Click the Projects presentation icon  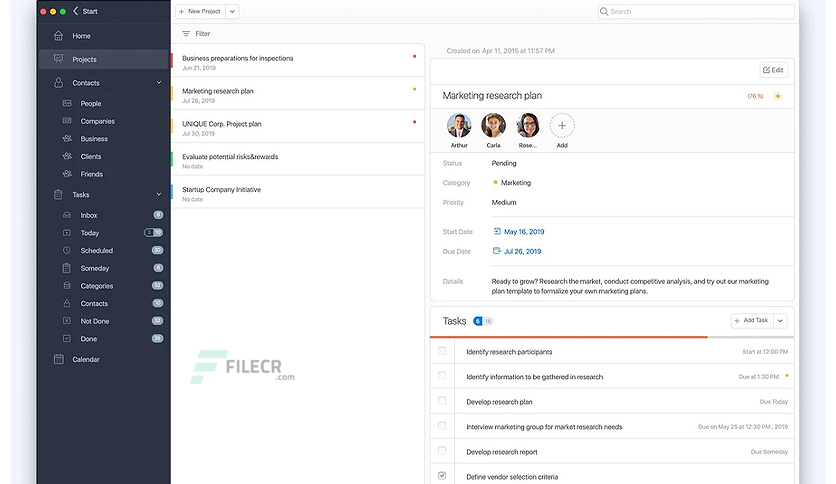(59, 59)
